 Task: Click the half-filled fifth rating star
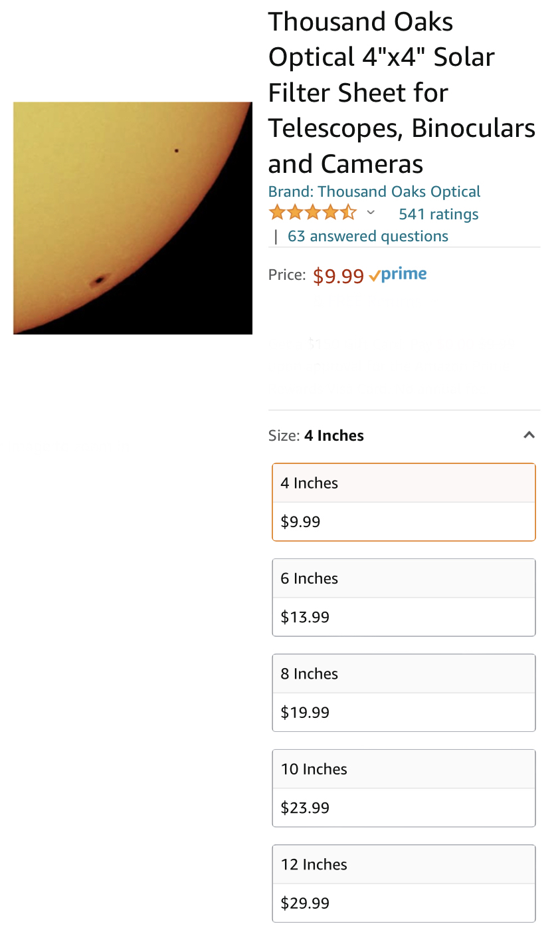point(349,213)
